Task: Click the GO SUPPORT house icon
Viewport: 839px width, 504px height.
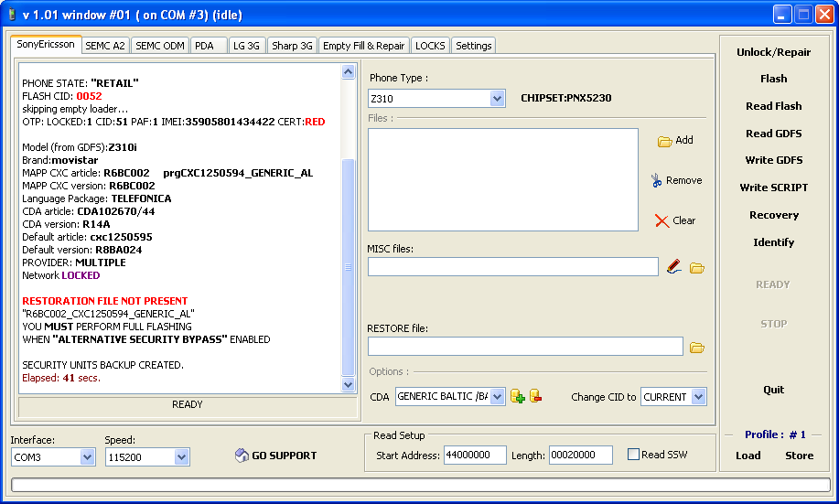Action: pyautogui.click(x=242, y=456)
